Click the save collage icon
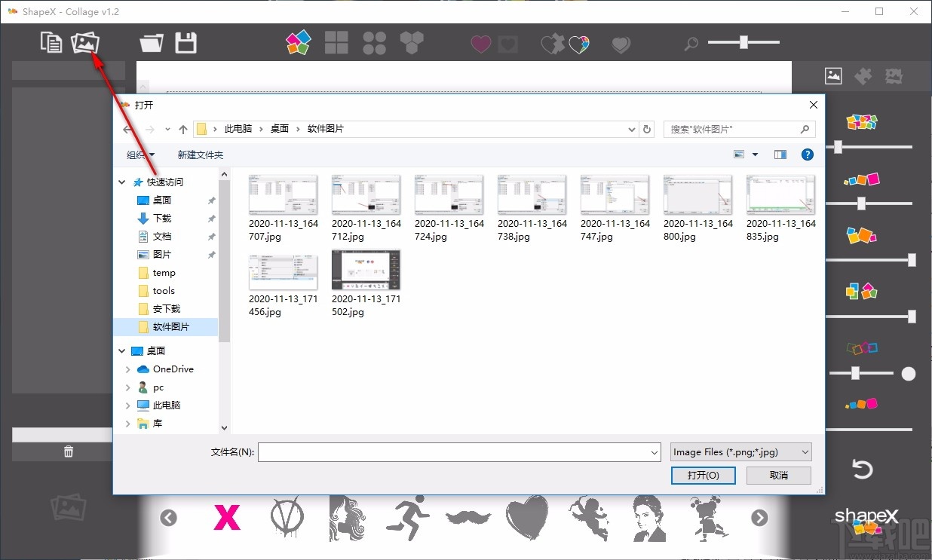The width and height of the screenshot is (932, 560). click(185, 43)
